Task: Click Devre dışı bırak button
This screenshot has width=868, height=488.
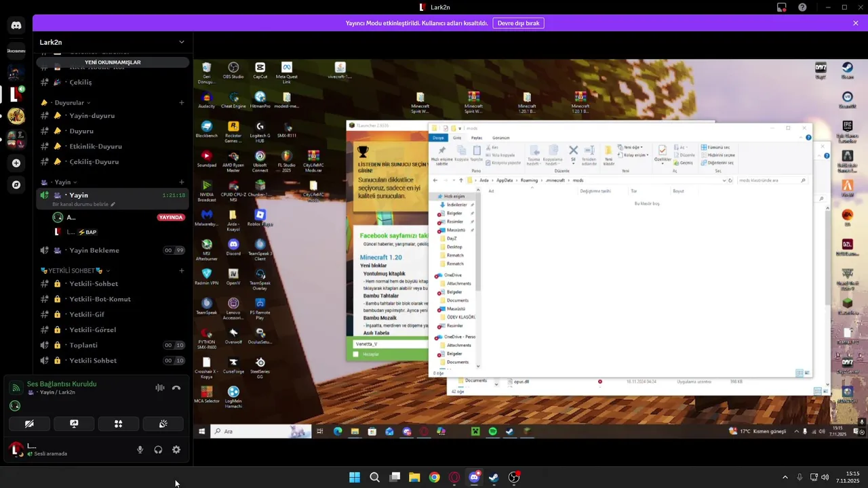Action: (518, 23)
